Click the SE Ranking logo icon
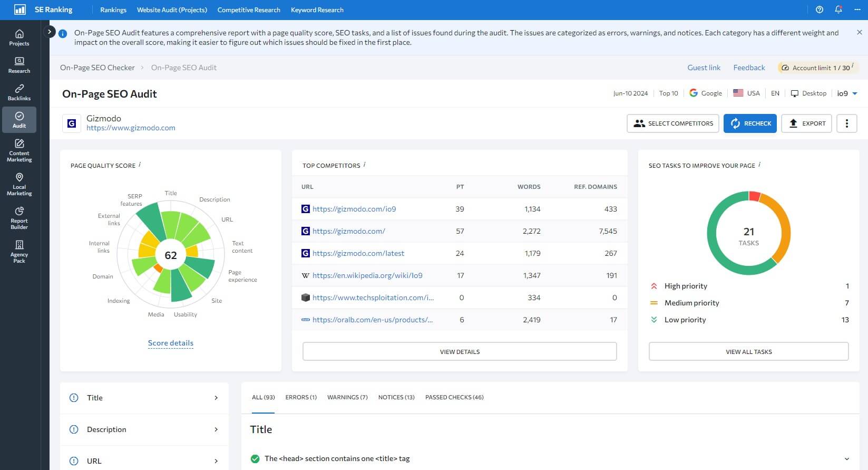The image size is (868, 470). pos(19,9)
